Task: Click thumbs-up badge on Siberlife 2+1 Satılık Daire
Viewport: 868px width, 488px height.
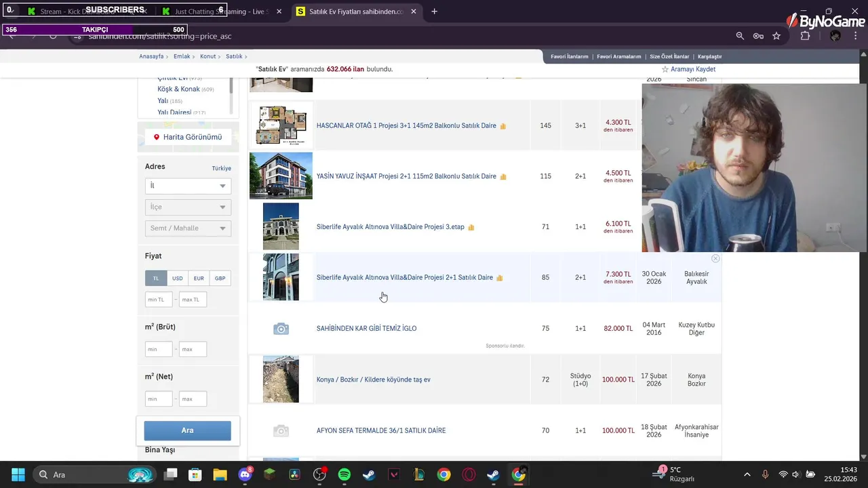Action: (499, 278)
